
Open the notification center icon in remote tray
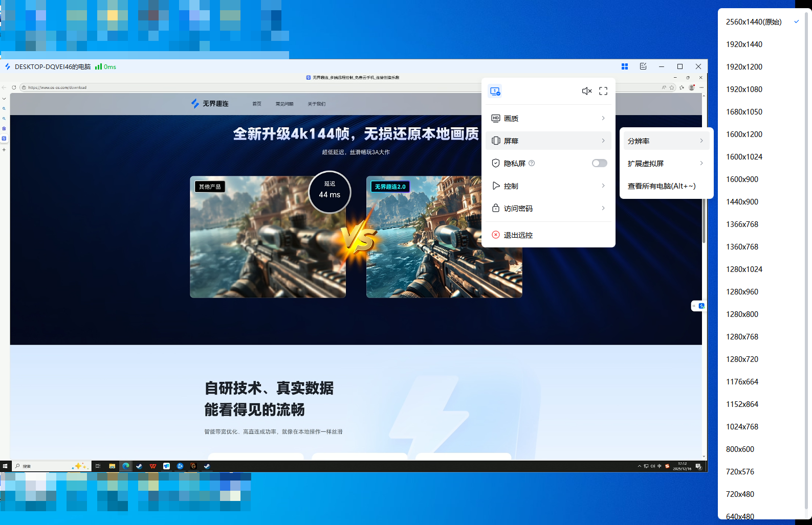point(698,466)
